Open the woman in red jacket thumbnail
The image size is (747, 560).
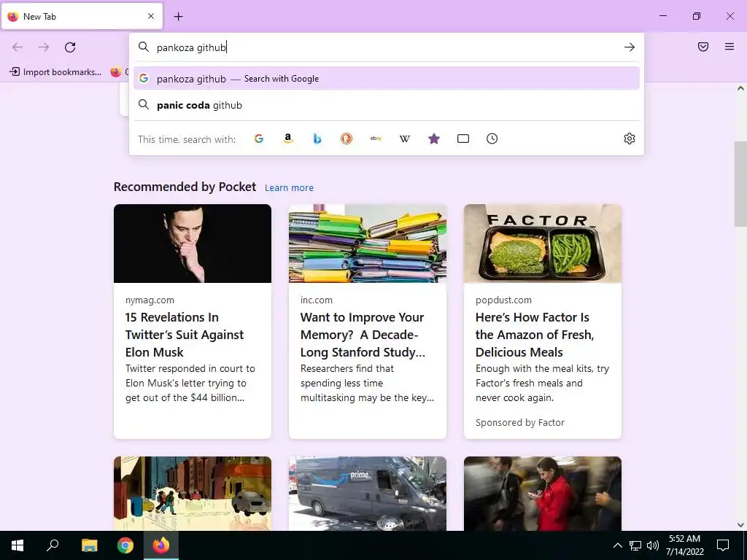(543, 494)
